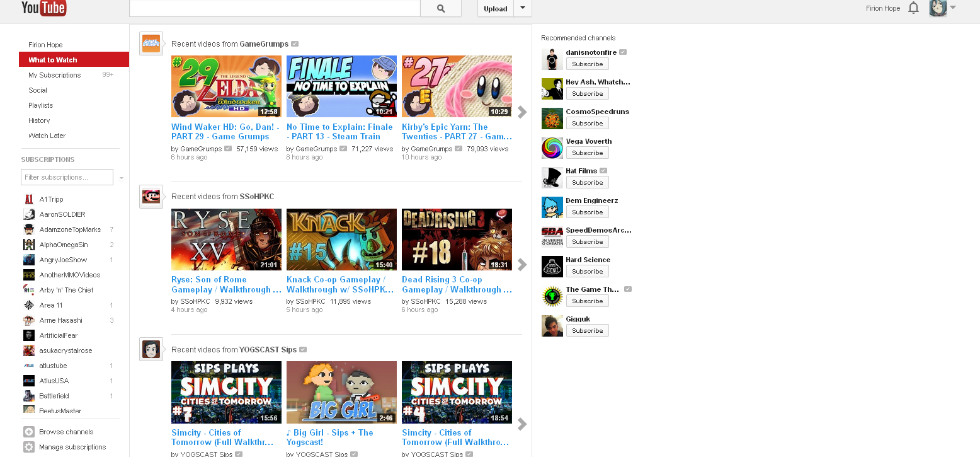Open Wind Waker HD Part 29 title link
Image resolution: width=980 pixels, height=457 pixels.
(225, 132)
